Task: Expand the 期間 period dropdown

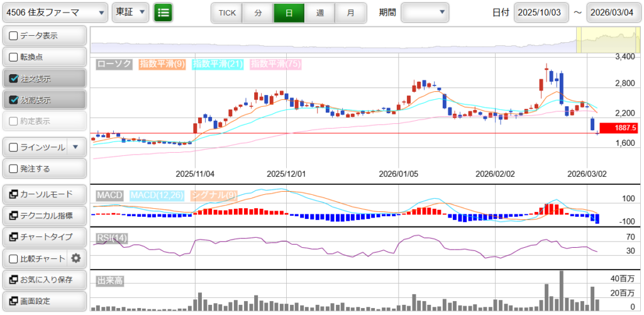Action: (425, 12)
